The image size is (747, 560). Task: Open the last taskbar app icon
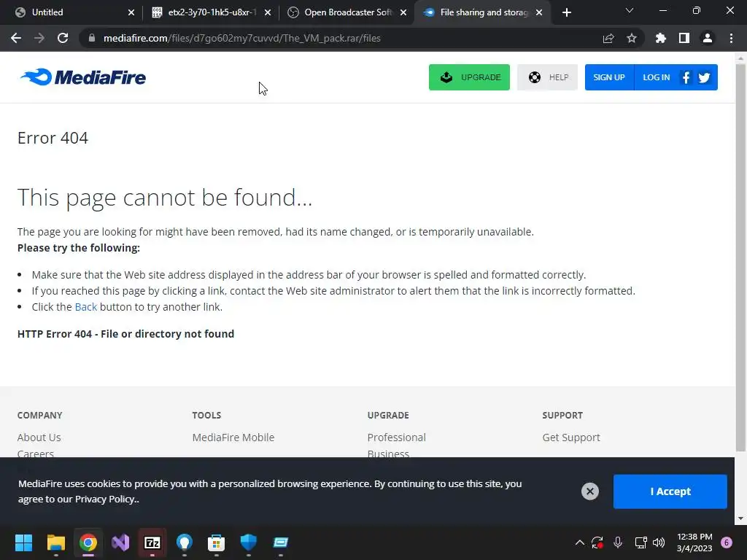point(281,542)
